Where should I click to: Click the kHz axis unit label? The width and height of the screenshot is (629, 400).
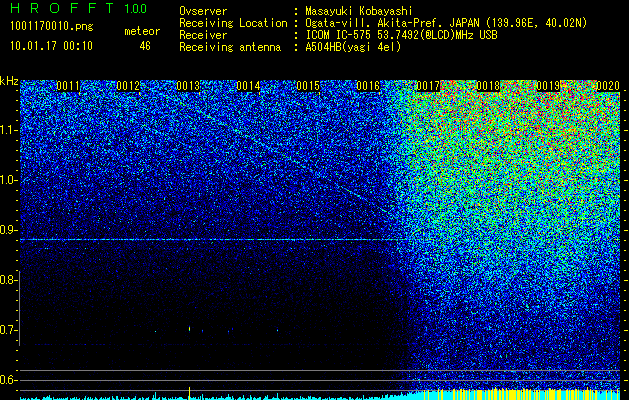click(9, 81)
